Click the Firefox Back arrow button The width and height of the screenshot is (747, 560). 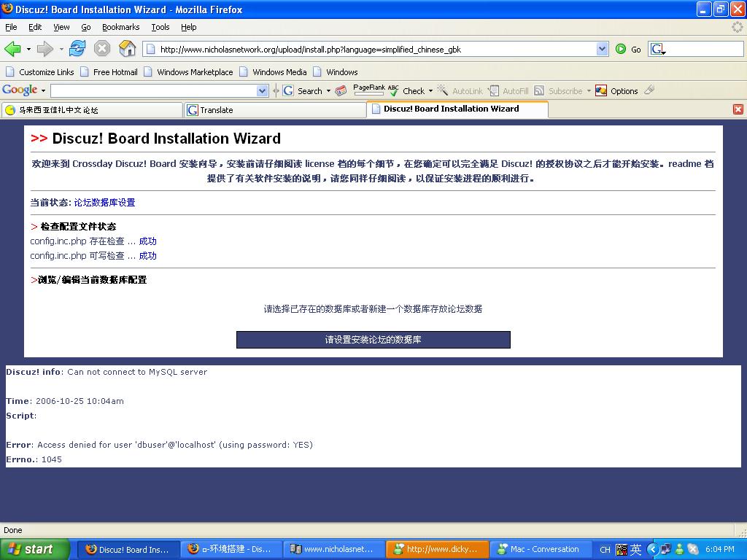(12, 49)
